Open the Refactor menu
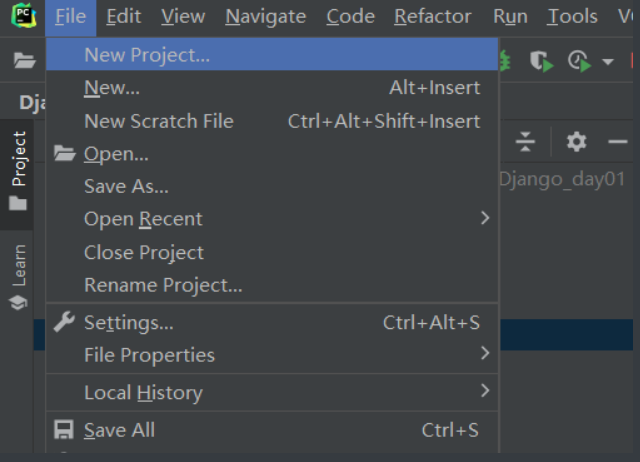 click(432, 16)
